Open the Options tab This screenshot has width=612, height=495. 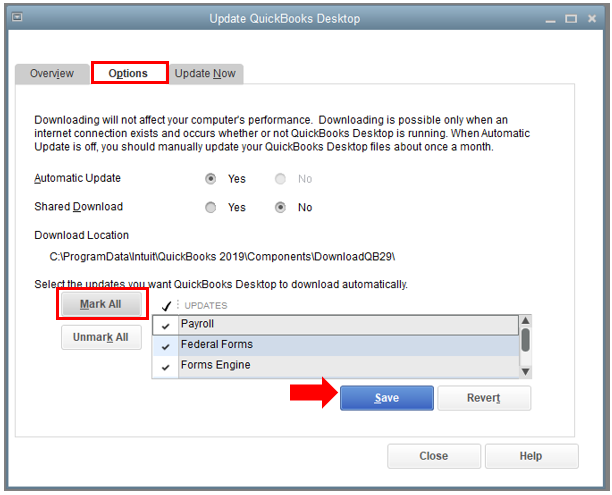(128, 73)
